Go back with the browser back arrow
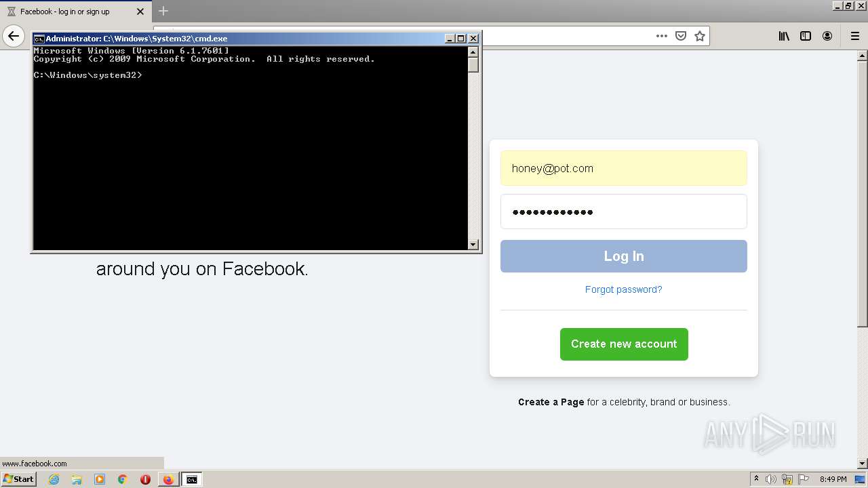 click(x=14, y=36)
